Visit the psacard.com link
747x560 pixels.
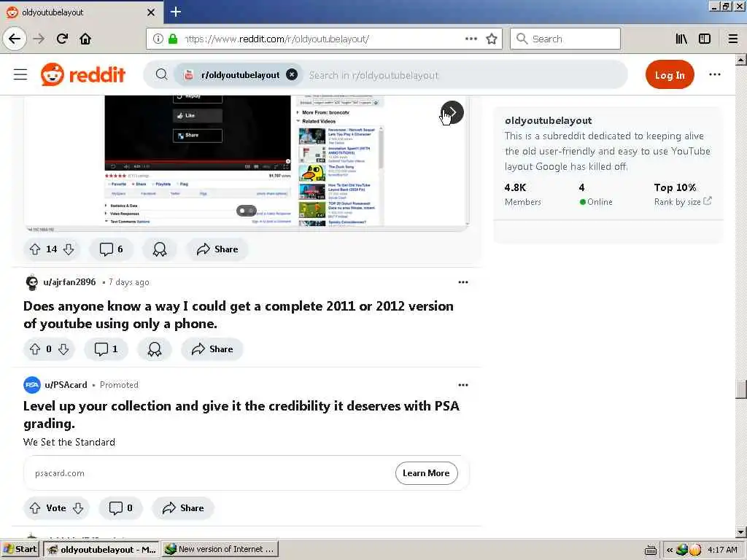60,473
